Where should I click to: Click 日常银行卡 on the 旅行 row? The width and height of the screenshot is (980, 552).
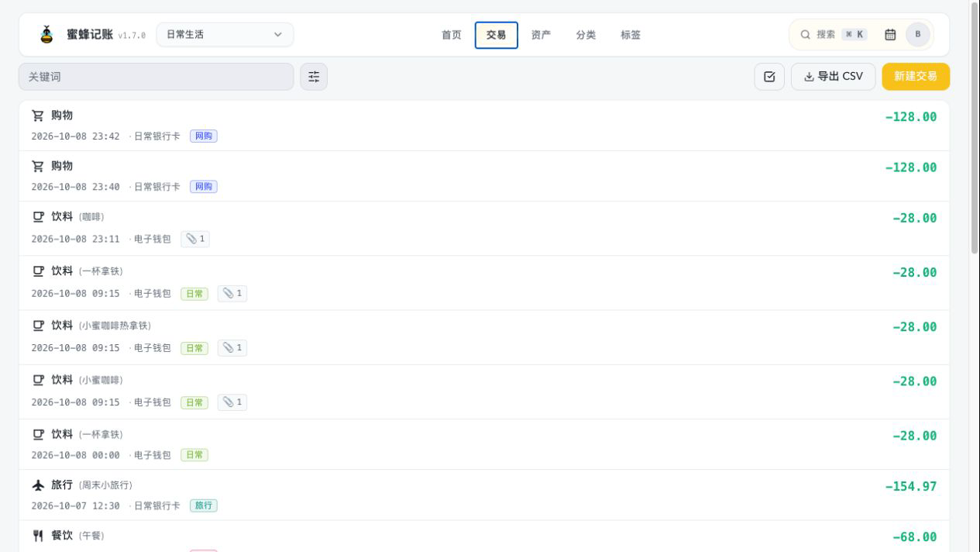point(157,505)
